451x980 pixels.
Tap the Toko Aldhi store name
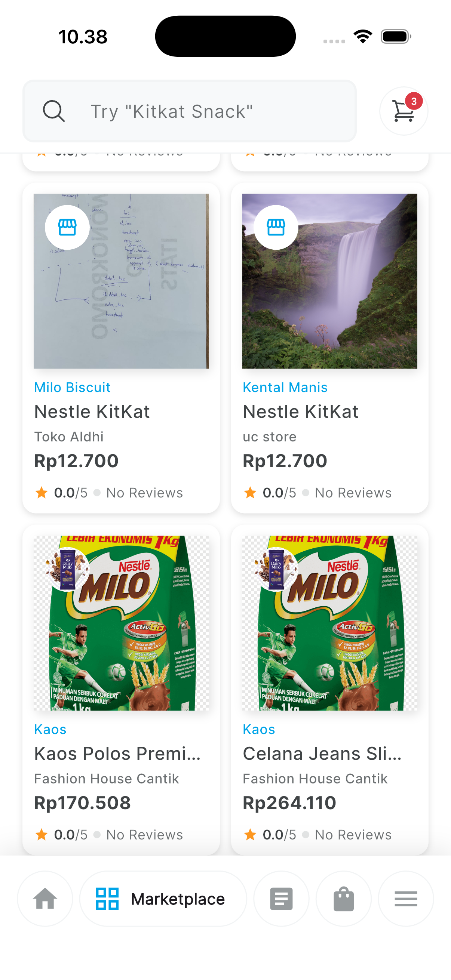tap(69, 436)
